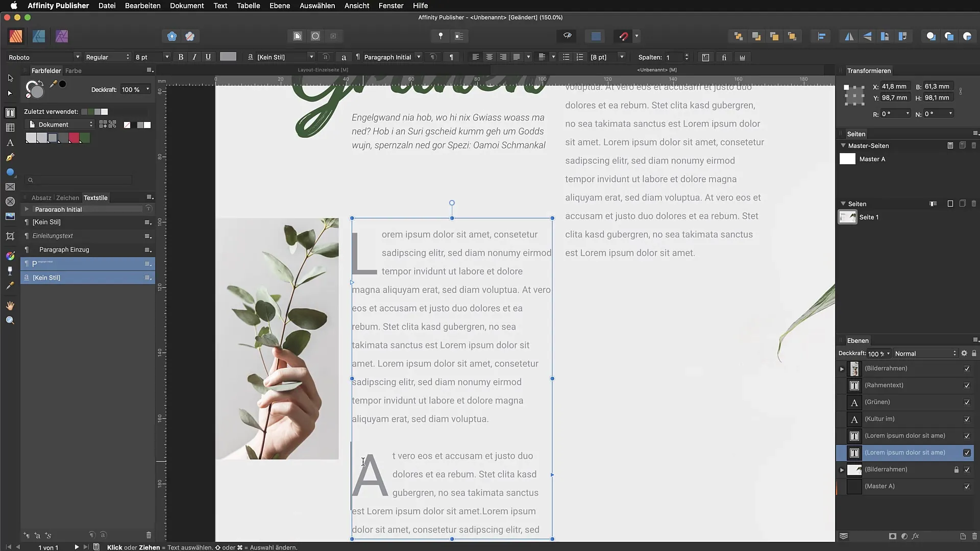The height and width of the screenshot is (551, 980).
Task: Open the Ebene menu
Action: click(280, 6)
